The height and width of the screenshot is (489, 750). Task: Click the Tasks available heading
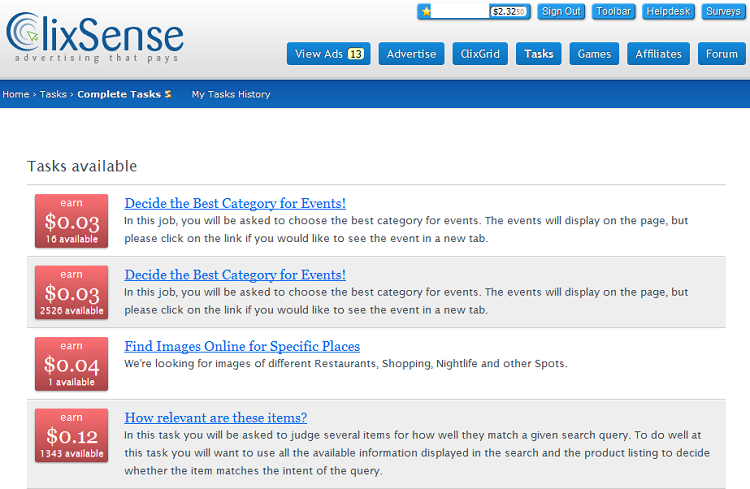point(82,166)
